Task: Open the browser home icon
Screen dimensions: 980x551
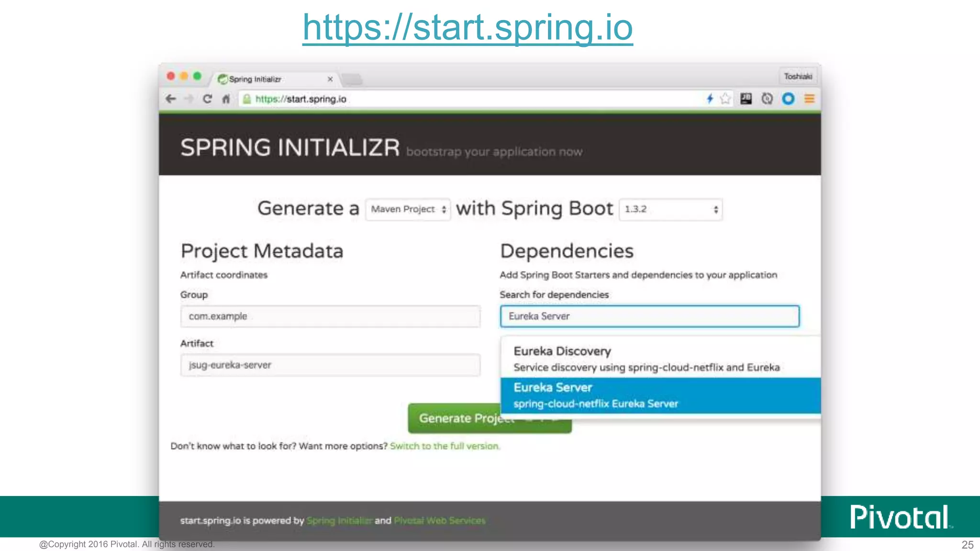Action: (x=226, y=99)
